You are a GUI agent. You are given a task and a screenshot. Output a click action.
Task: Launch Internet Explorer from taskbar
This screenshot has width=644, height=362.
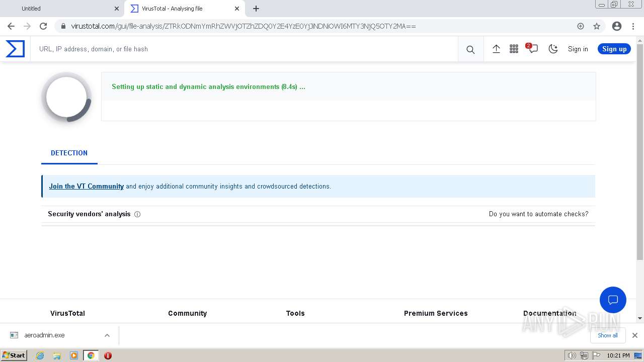[x=40, y=355]
